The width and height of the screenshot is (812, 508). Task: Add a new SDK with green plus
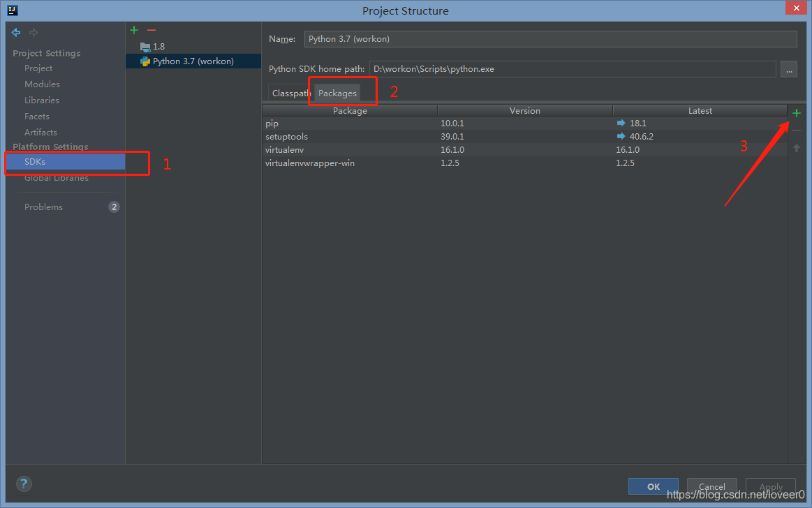click(134, 30)
